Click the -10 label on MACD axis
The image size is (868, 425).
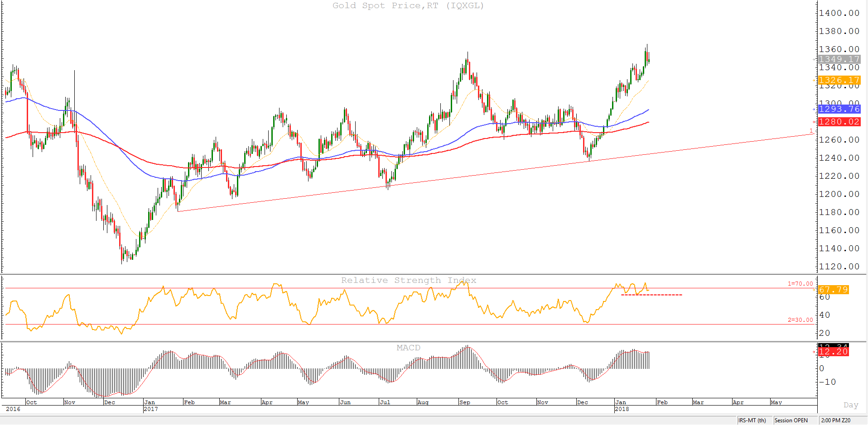click(827, 382)
